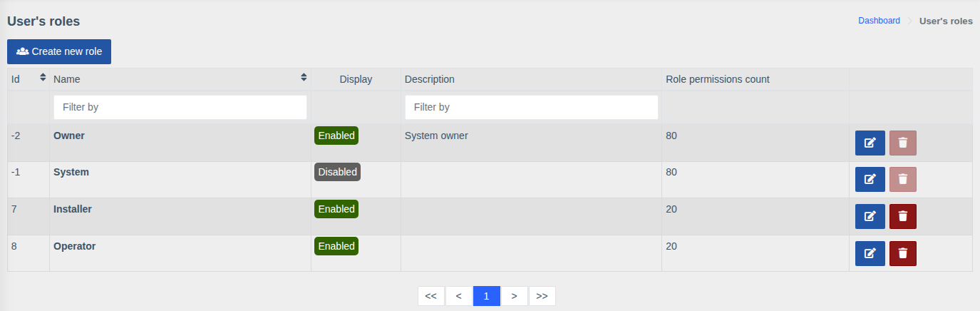Image resolution: width=980 pixels, height=311 pixels.
Task: Select page 1 in pagination
Action: click(487, 296)
